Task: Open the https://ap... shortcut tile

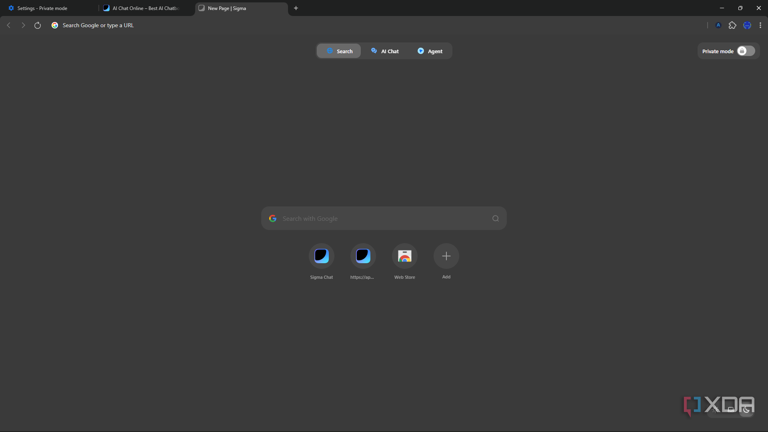Action: coord(362,262)
